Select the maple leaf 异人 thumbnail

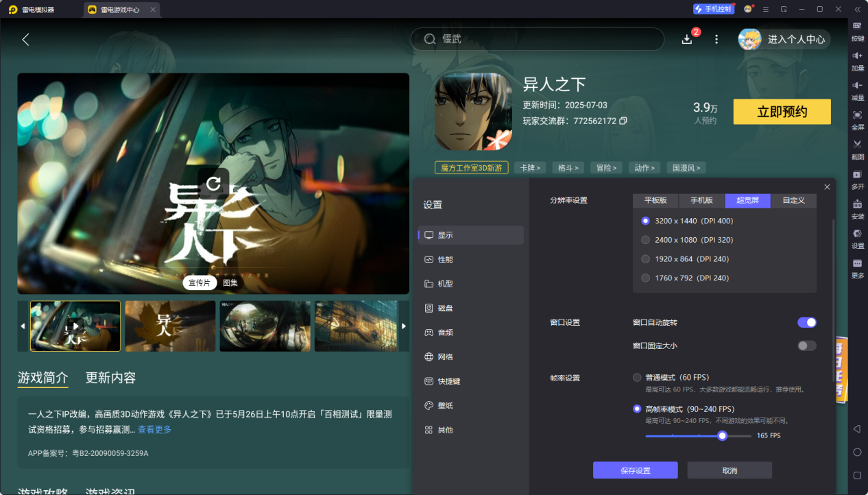tap(170, 326)
